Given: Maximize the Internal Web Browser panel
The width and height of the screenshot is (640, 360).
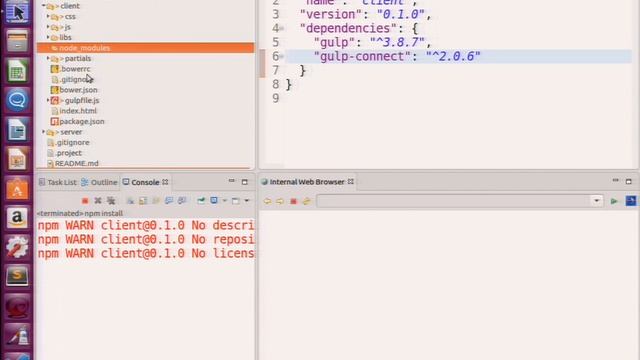Looking at the screenshot, I should pos(629,182).
